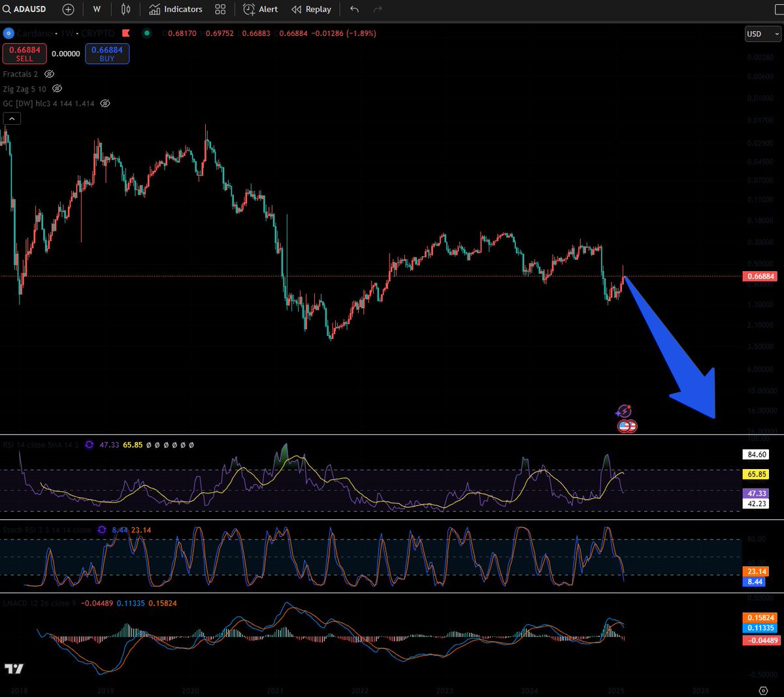Hide the GC [DW] indicator
Screen dimensions: 784x697
click(105, 103)
